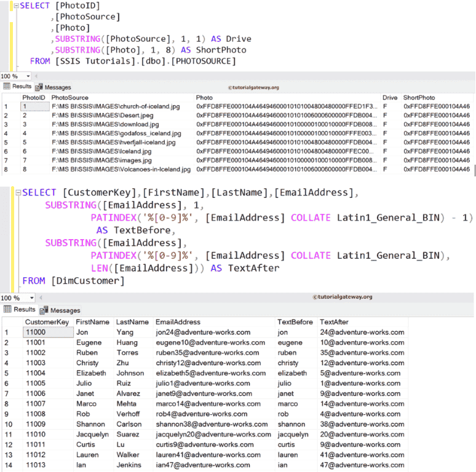Viewport: 476px width, 472px height.
Task: Click the Photo cell ending FFED1F3...
Action: click(287, 106)
